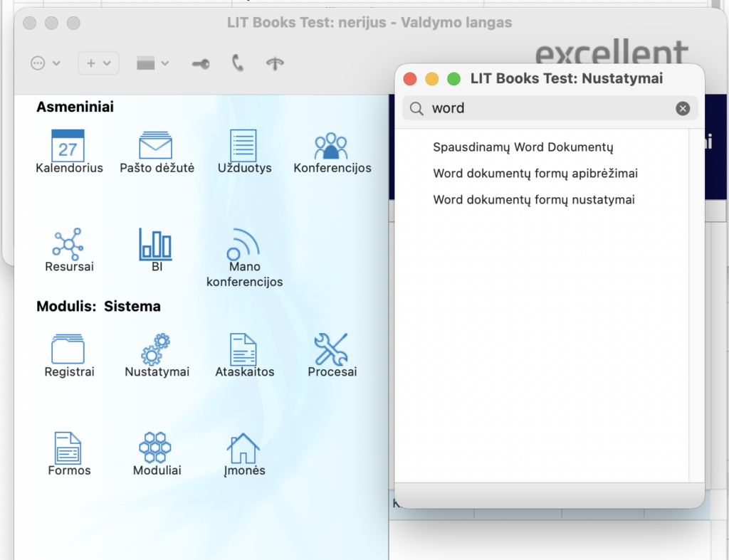Open Pašto dėžutė mailbox

point(156,146)
